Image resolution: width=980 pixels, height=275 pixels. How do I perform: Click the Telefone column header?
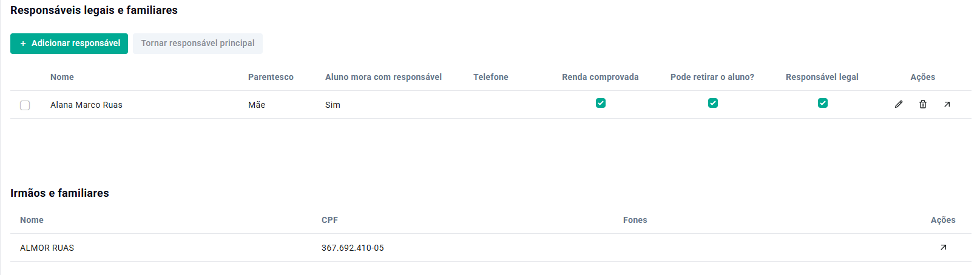(491, 77)
